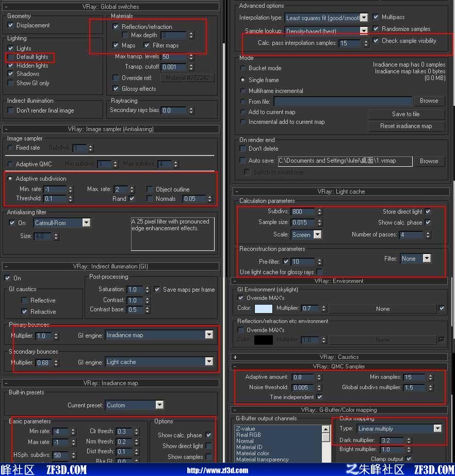The height and width of the screenshot is (476, 455).
Task: Open the secondary bounces GI engine dropdown
Action: pos(209,361)
